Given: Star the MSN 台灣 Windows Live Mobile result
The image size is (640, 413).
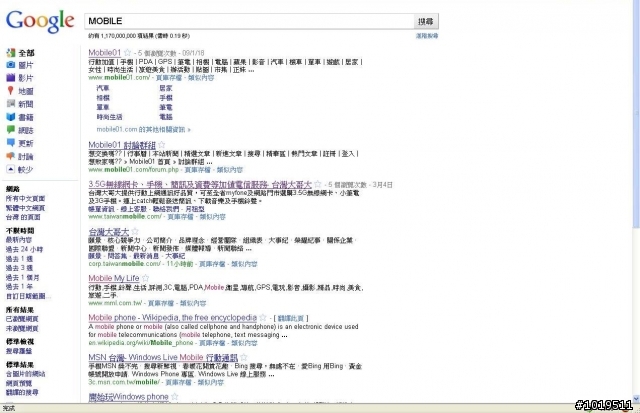Looking at the screenshot, I should pos(244,357).
